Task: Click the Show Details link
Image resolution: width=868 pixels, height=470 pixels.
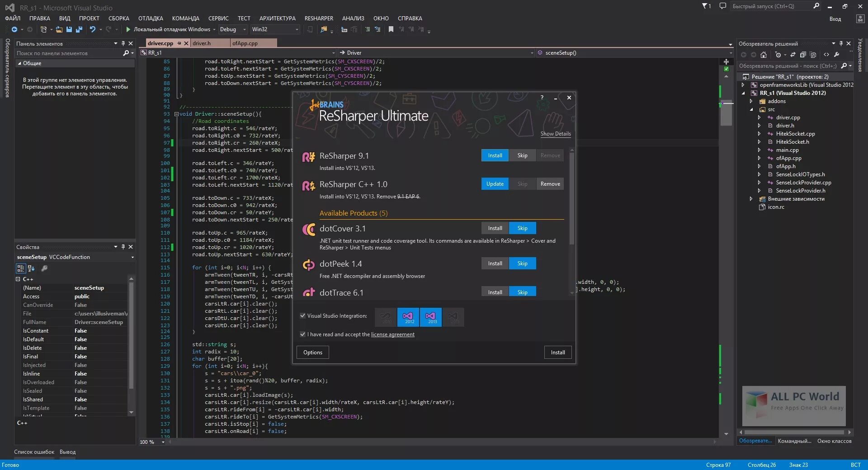Action: 556,134
